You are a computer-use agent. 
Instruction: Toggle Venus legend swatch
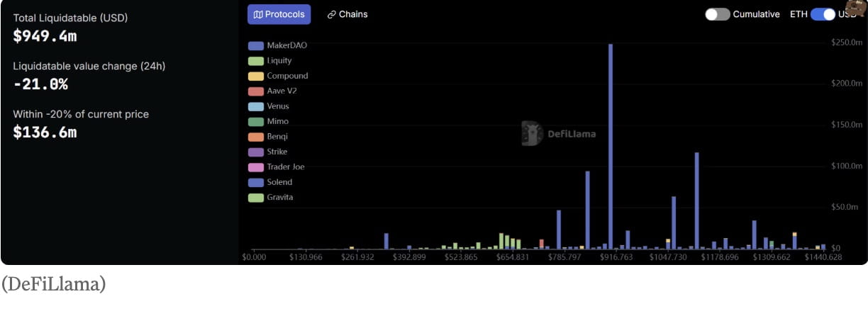256,106
